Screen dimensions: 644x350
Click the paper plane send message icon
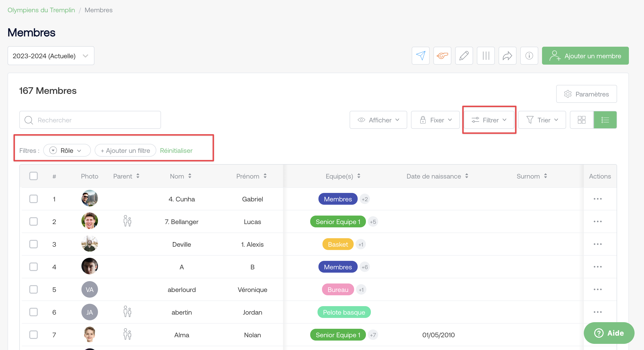pos(420,56)
